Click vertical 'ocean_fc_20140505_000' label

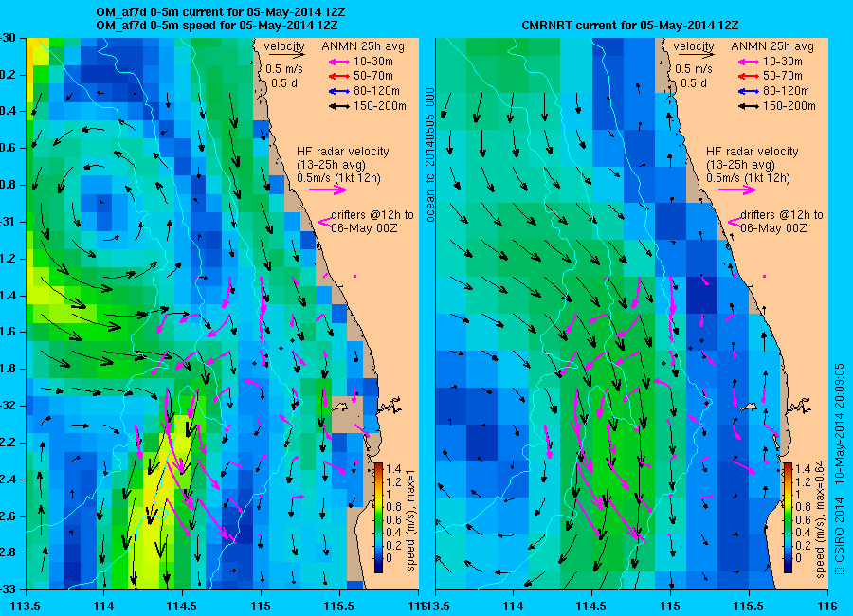[x=430, y=155]
